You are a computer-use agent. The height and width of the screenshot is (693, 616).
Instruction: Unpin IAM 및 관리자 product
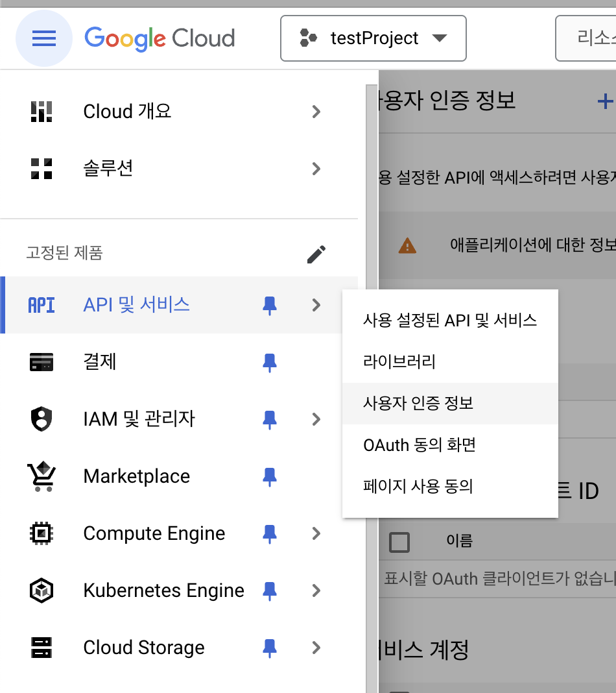coord(269,419)
